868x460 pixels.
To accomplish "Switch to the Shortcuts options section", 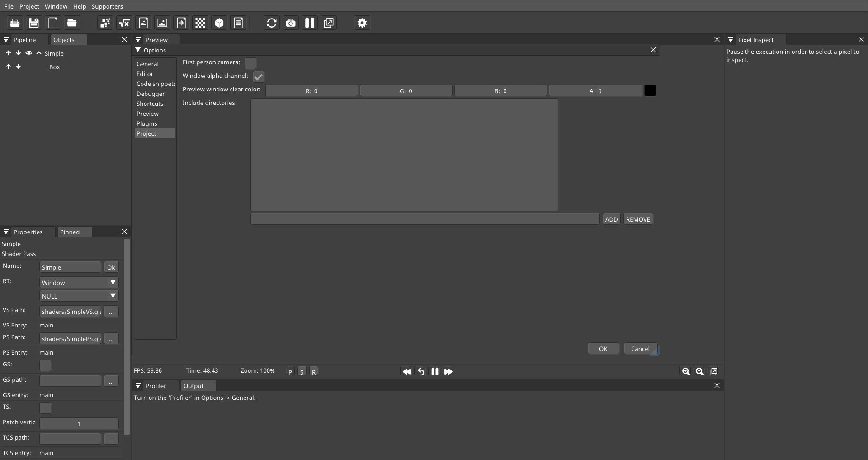I will (x=150, y=104).
